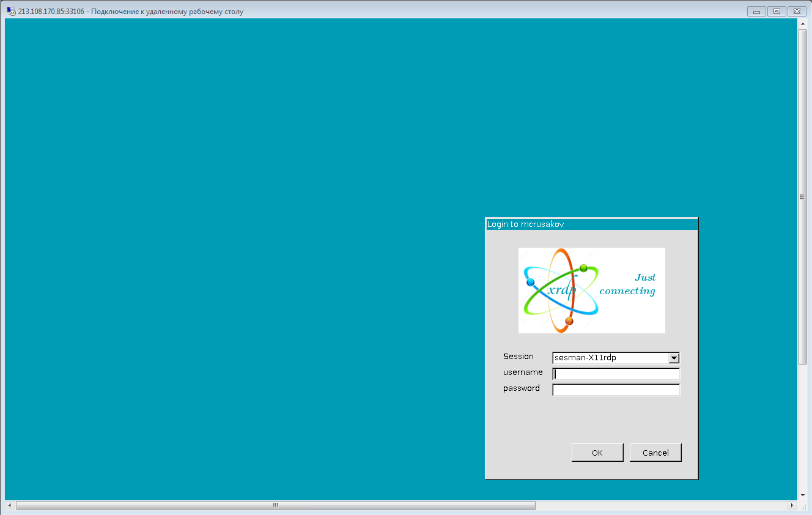Image resolution: width=812 pixels, height=515 pixels.
Task: Click the horizontal scrollbar thumb
Action: [275, 505]
